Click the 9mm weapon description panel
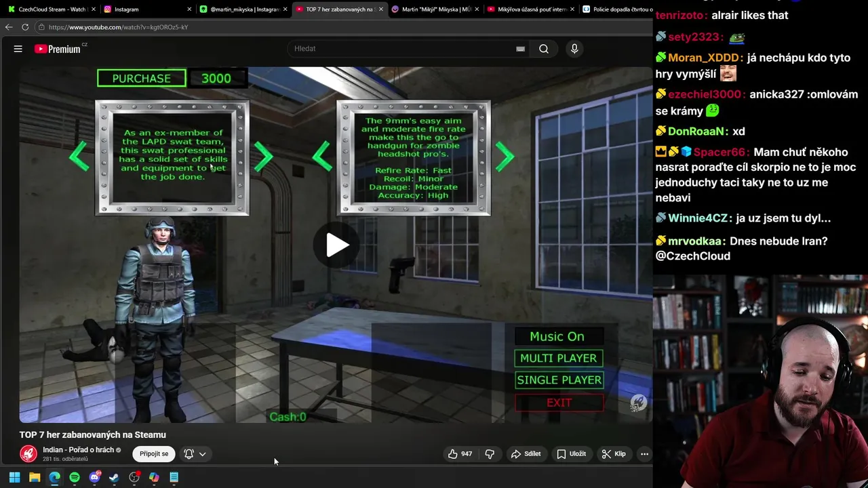The width and height of the screenshot is (868, 488). pyautogui.click(x=414, y=158)
